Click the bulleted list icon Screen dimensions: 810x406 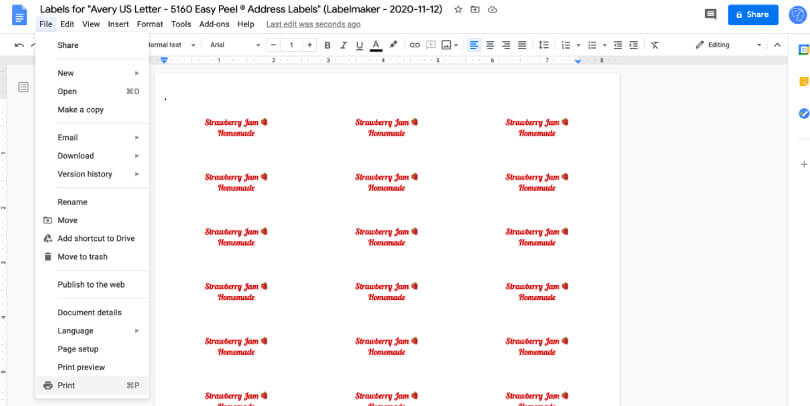[592, 45]
